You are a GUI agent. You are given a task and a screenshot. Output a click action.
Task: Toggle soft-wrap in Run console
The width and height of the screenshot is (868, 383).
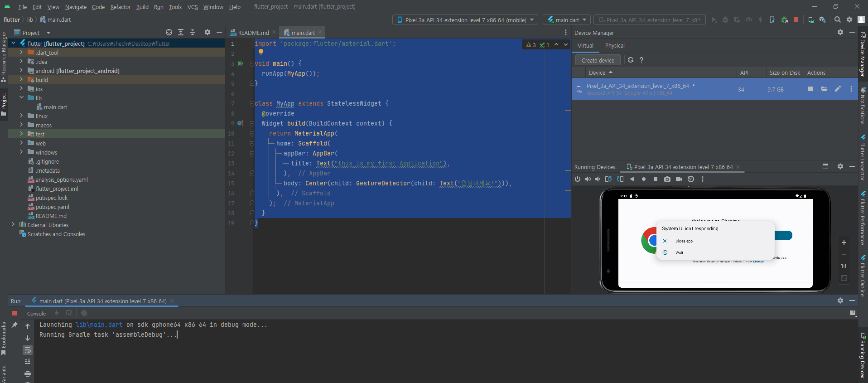pos(28,350)
